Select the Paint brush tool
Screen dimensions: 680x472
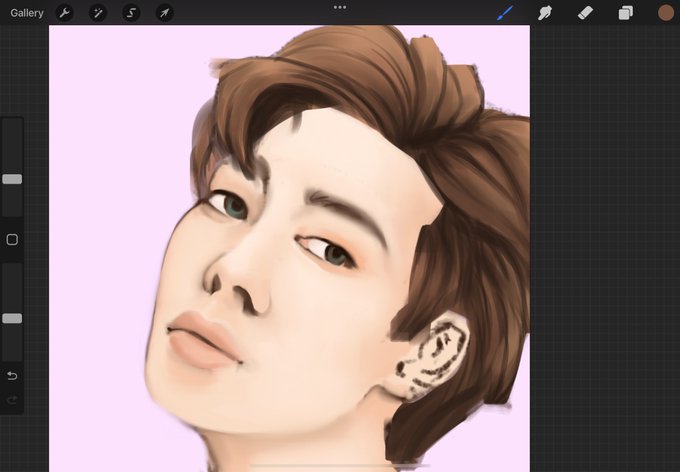505,13
